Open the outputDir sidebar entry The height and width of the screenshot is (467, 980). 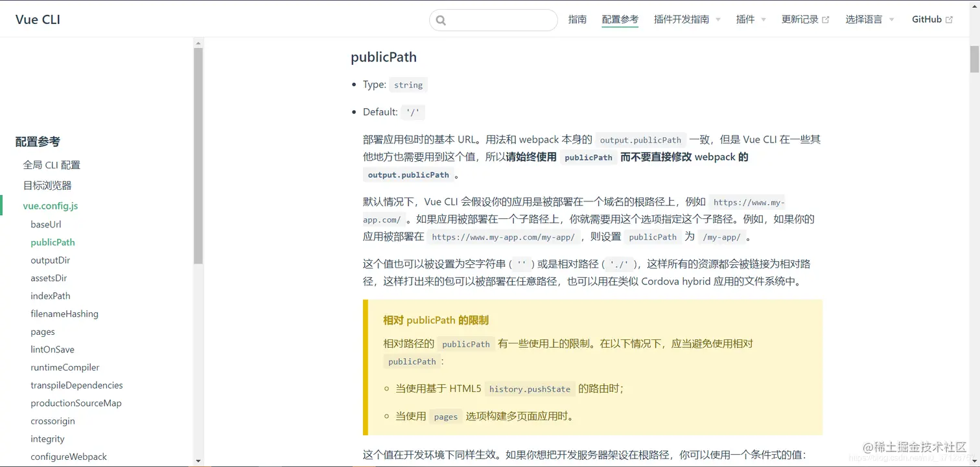51,260
